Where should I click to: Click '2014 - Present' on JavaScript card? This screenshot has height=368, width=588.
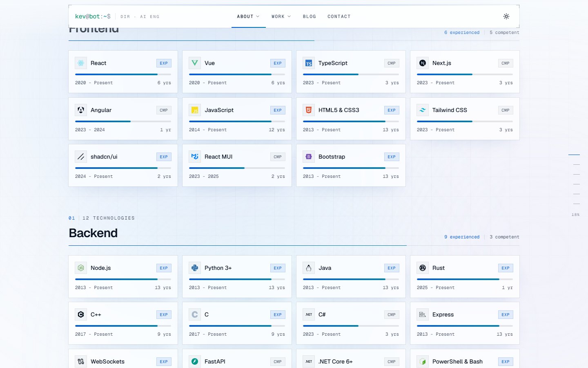[x=208, y=130]
